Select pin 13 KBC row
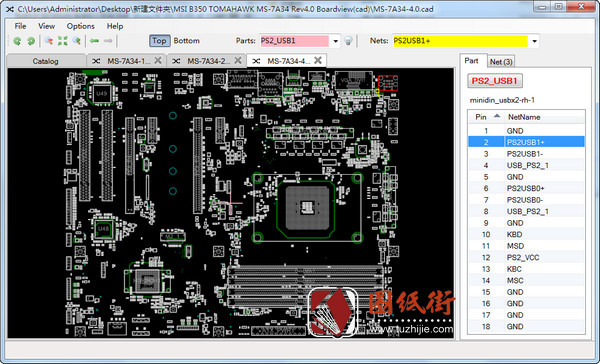600x364 pixels. 526,269
